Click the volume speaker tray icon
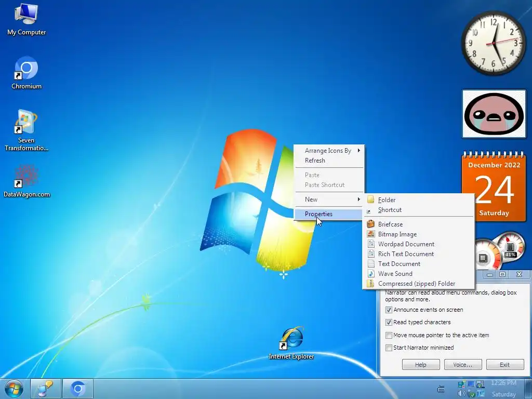The height and width of the screenshot is (399, 532). click(x=461, y=394)
